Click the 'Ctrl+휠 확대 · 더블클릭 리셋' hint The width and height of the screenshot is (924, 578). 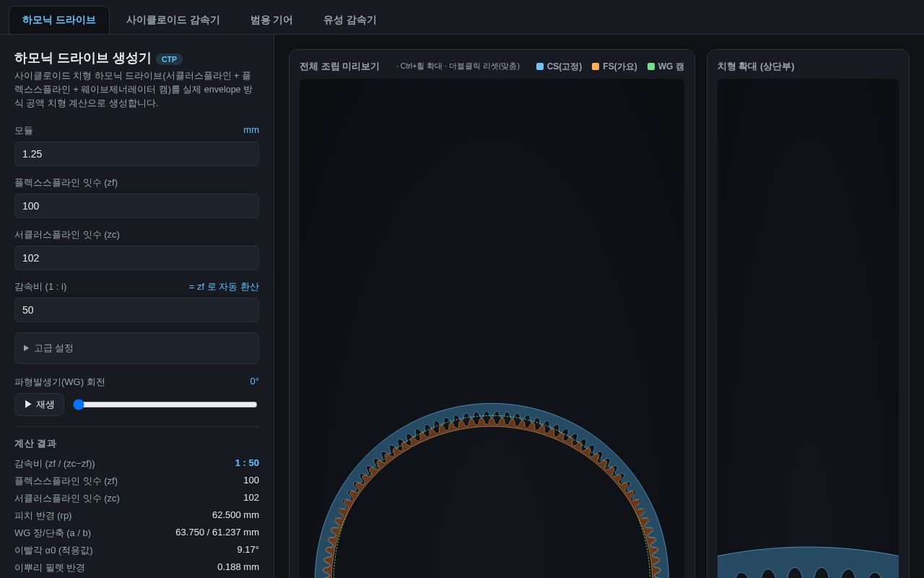[x=458, y=66]
